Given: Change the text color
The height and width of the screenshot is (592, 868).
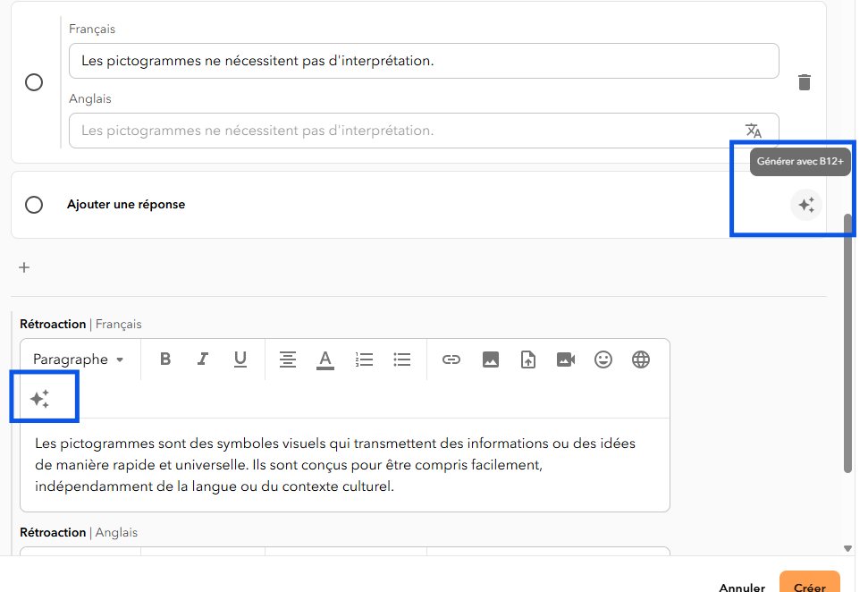Looking at the screenshot, I should [x=325, y=360].
